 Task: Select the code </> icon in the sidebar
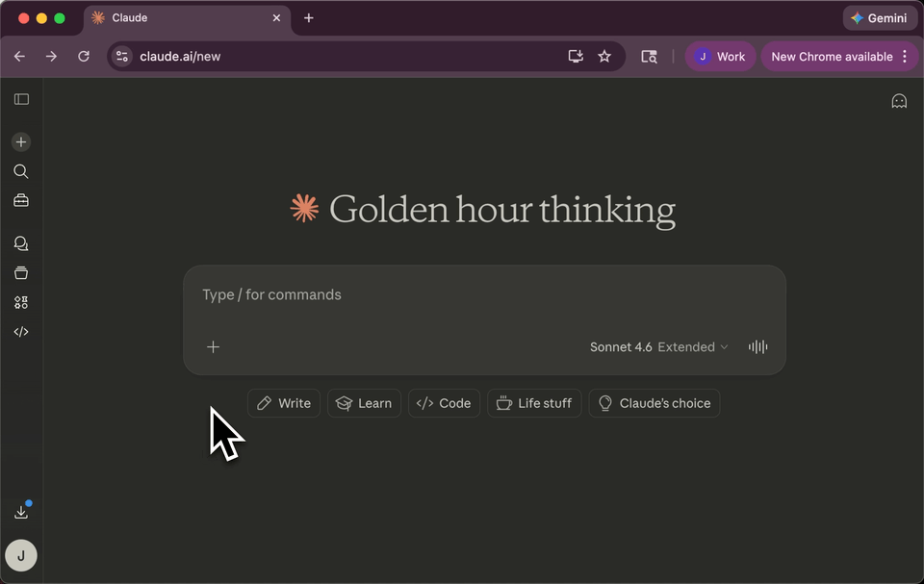click(21, 331)
